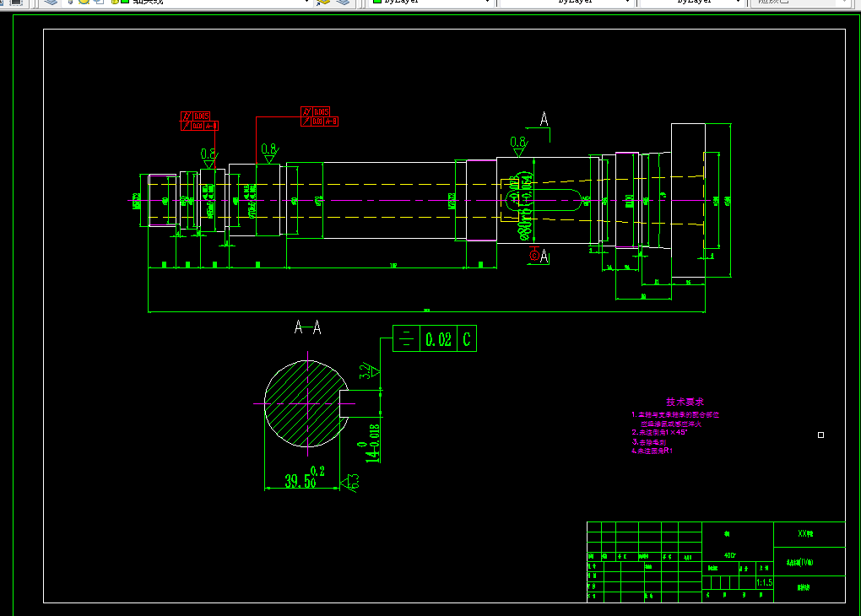Screen dimensions: 861x616
Task: Select the upper section cut letter A
Action: click(544, 119)
